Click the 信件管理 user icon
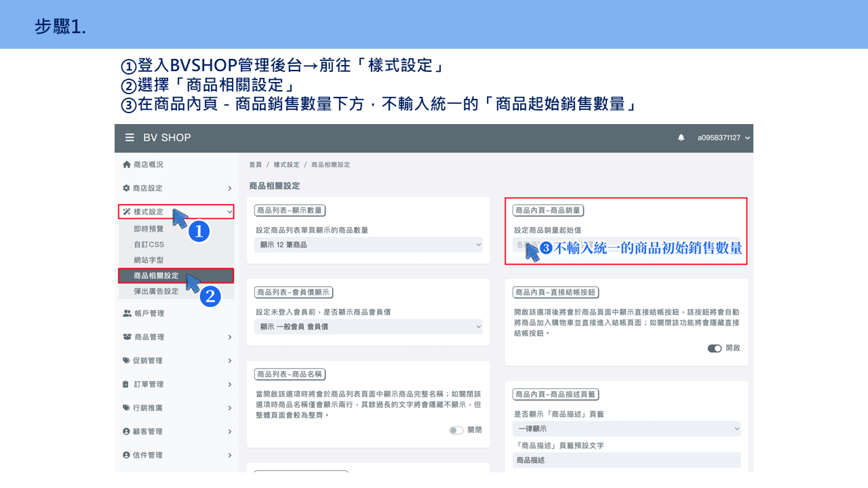This screenshot has width=868, height=488. coord(126,455)
